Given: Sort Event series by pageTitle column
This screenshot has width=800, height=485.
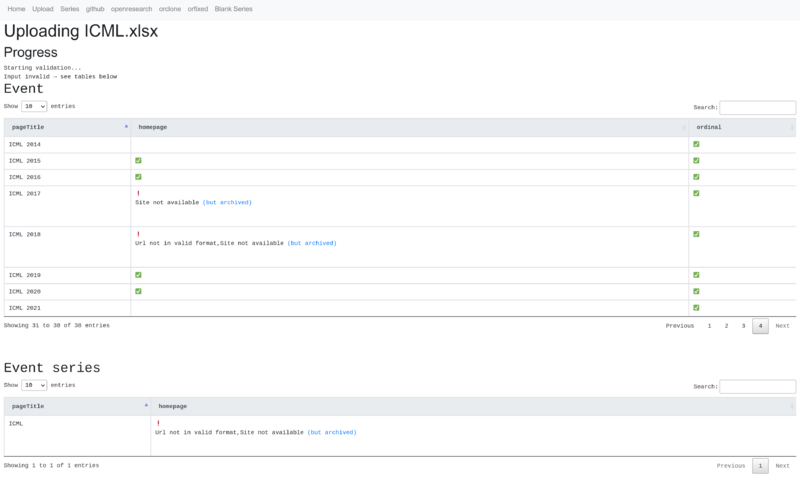Looking at the screenshot, I should (x=77, y=406).
